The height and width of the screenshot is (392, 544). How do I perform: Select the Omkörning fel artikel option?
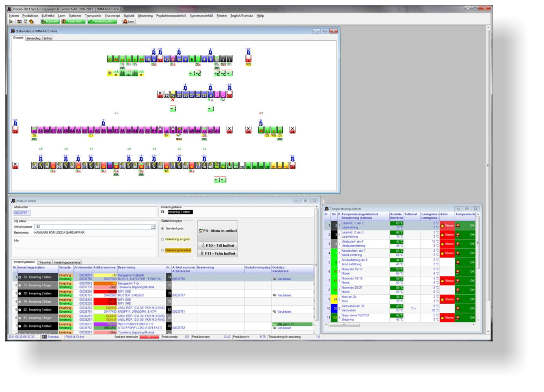click(x=163, y=250)
